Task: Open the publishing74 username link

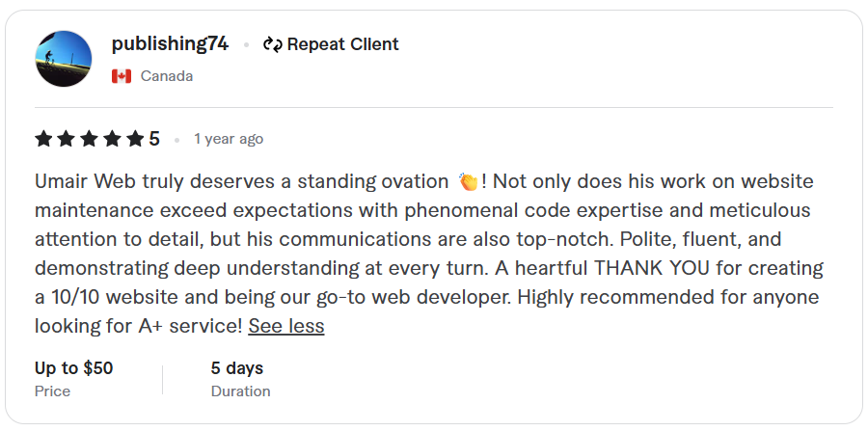Action: [170, 43]
